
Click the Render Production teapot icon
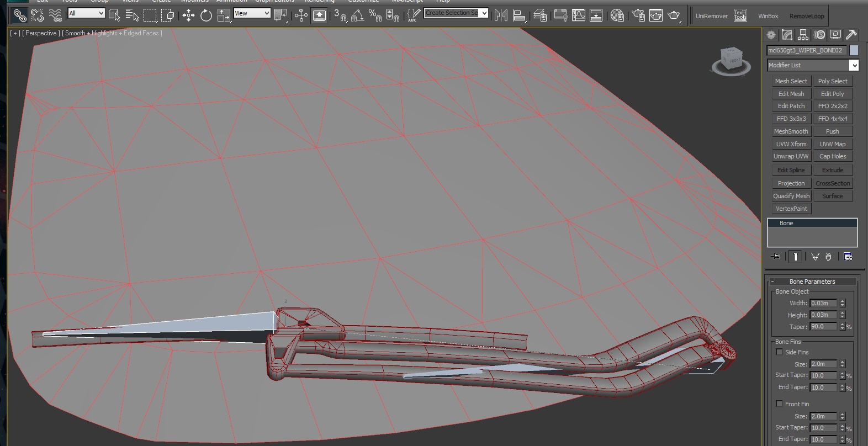(674, 15)
